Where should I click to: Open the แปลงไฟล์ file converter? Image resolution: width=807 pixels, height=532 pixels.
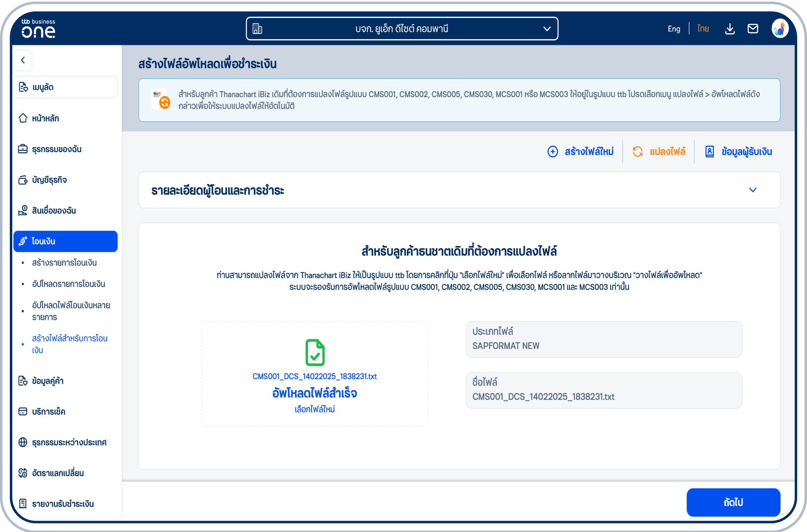pyautogui.click(x=659, y=151)
